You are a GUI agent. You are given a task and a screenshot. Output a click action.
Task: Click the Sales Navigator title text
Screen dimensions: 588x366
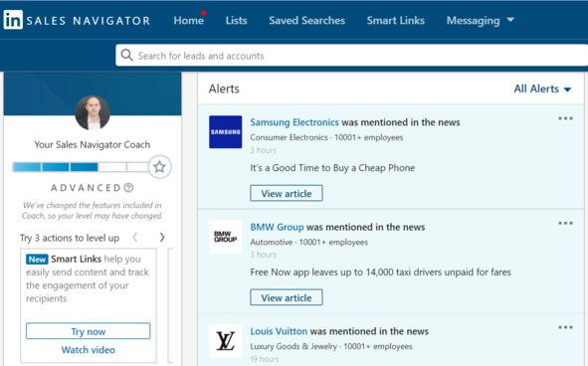[x=89, y=21]
